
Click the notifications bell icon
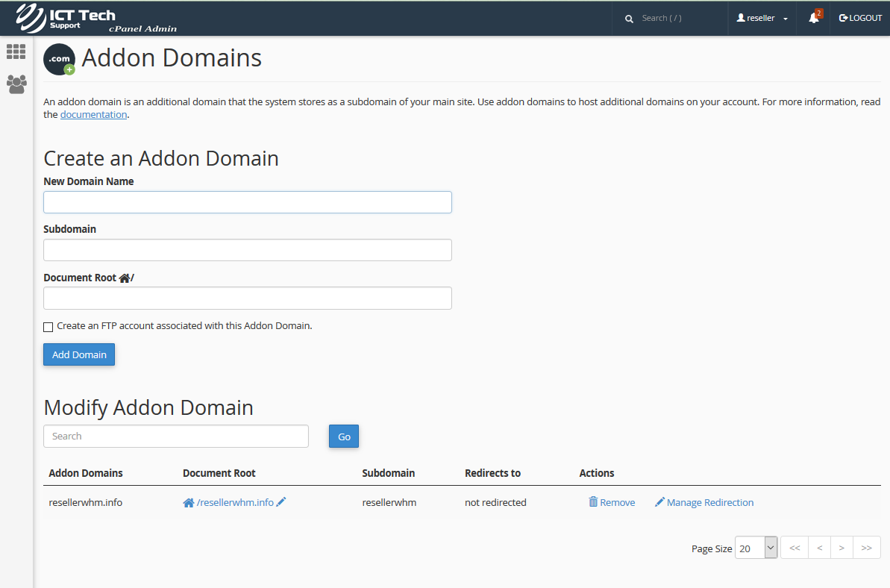(x=813, y=18)
